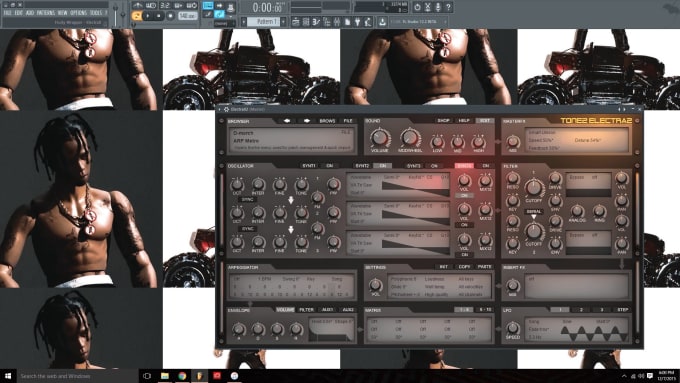The image size is (680, 383).
Task: Open the FILE menu in Electra2 browser
Action: [348, 121]
